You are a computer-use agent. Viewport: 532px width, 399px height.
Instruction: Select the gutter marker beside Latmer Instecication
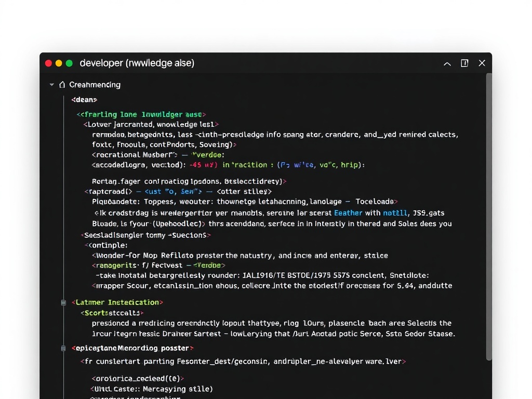click(x=63, y=302)
